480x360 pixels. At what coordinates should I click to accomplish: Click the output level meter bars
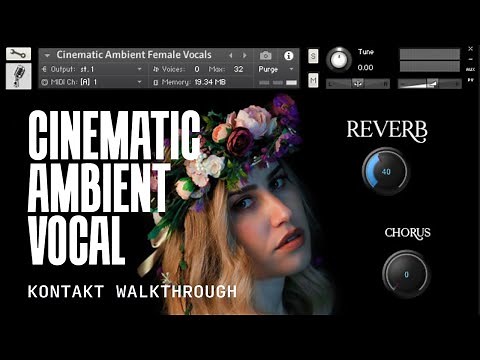coord(430,60)
